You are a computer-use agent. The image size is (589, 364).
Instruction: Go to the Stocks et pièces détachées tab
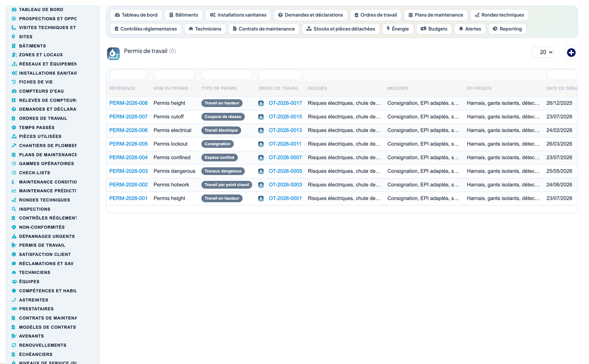tap(341, 29)
